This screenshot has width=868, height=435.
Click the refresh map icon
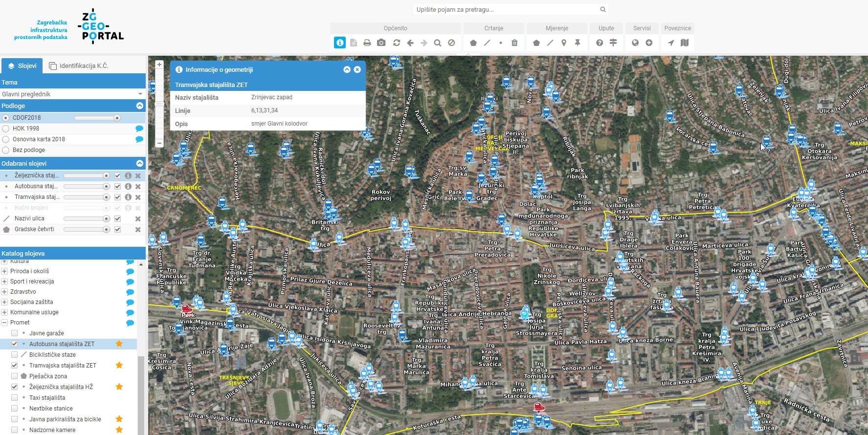pos(397,43)
